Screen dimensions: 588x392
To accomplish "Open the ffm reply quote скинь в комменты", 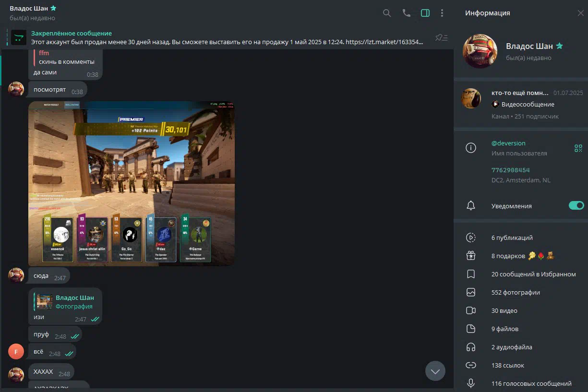I will (65, 57).
